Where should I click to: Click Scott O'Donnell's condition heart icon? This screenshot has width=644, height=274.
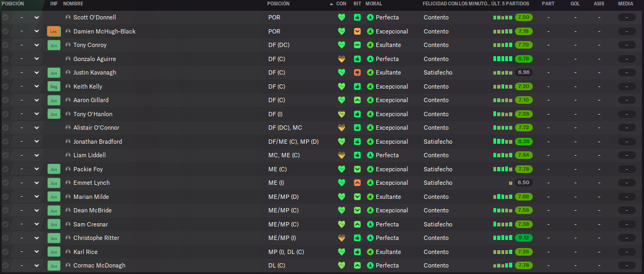pyautogui.click(x=341, y=17)
